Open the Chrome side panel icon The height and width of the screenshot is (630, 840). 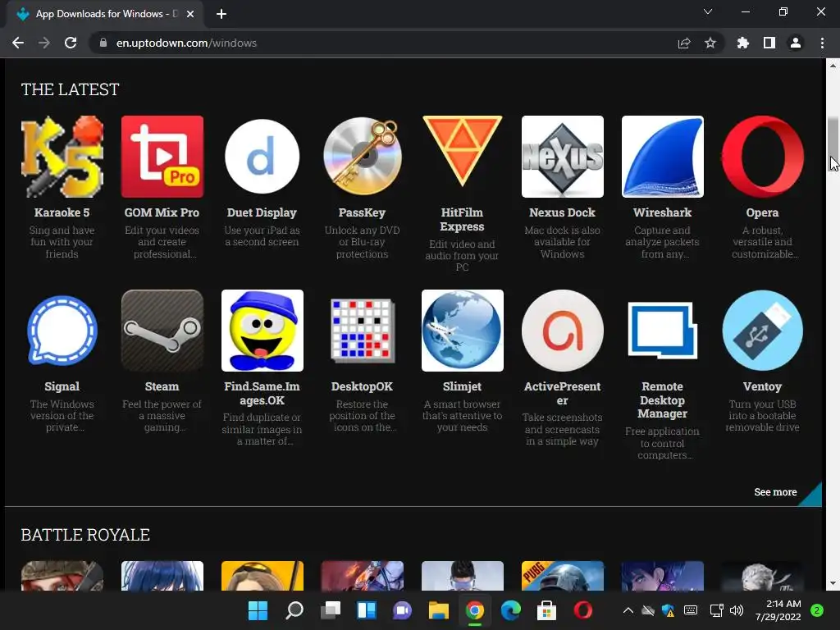coord(769,43)
